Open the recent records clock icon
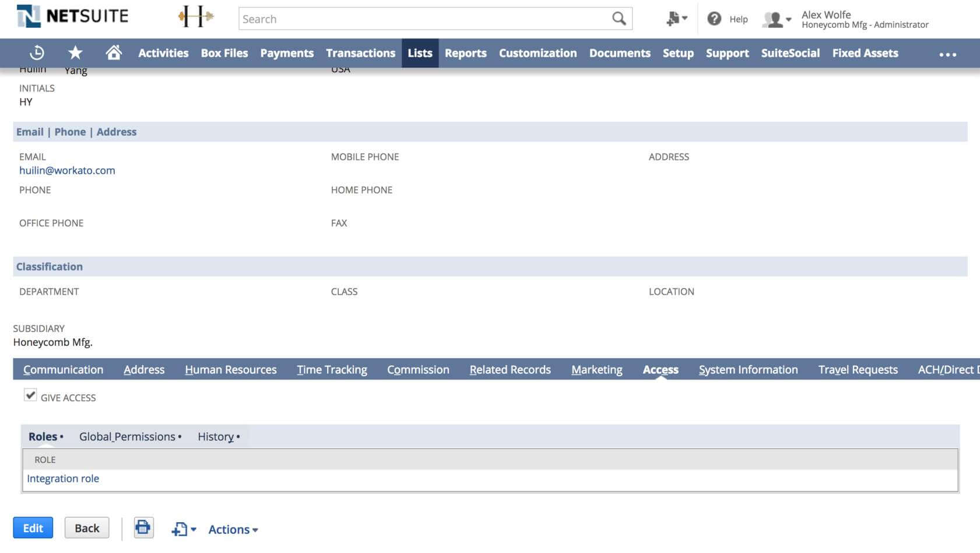Screen dimensions: 980x553 click(36, 53)
